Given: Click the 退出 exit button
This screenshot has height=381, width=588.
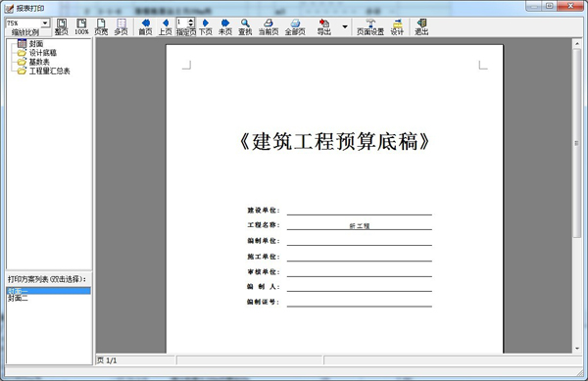Looking at the screenshot, I should coord(421,27).
